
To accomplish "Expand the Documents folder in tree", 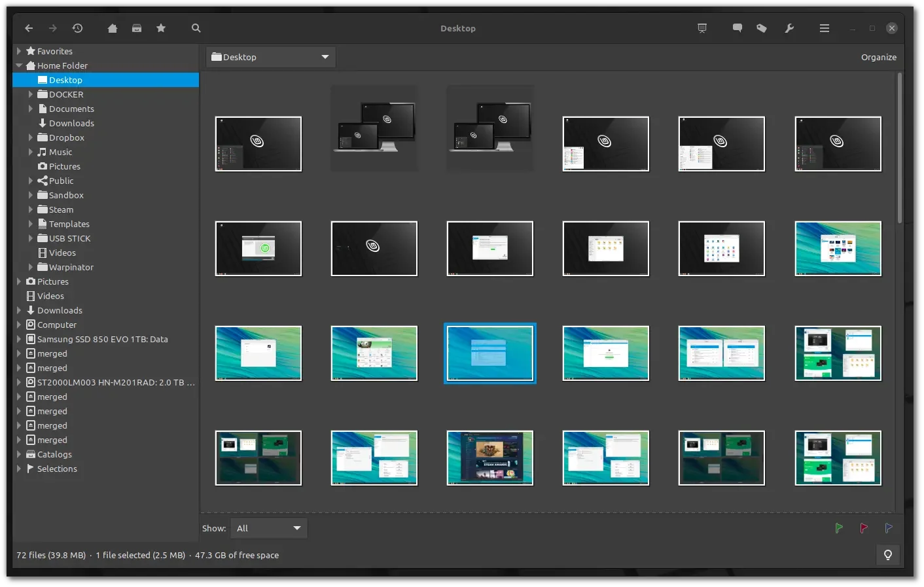I will (31, 109).
